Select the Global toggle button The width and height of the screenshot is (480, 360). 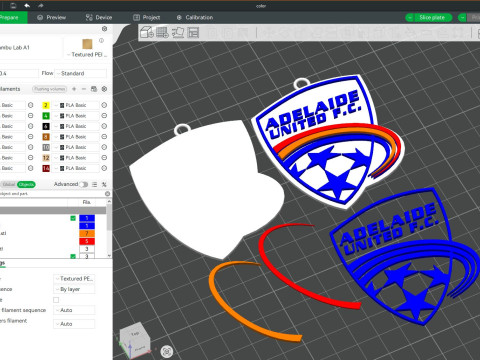(x=9, y=184)
